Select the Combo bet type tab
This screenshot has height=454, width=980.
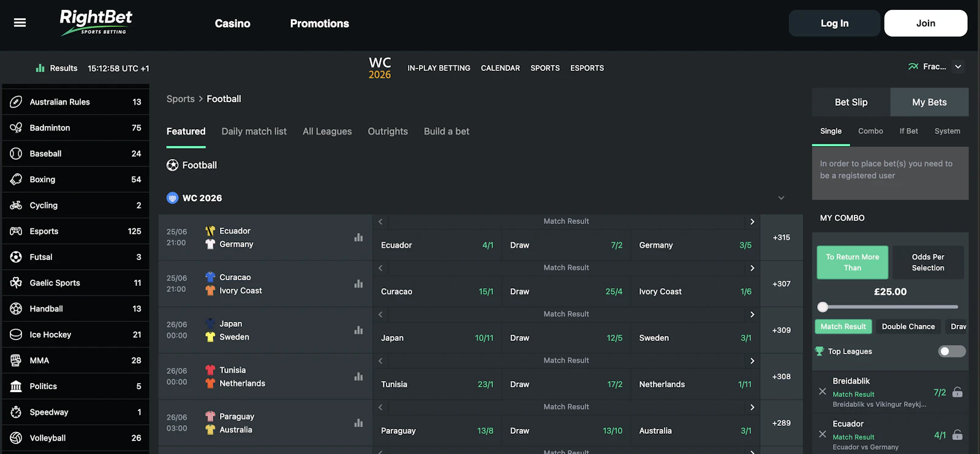(x=870, y=131)
